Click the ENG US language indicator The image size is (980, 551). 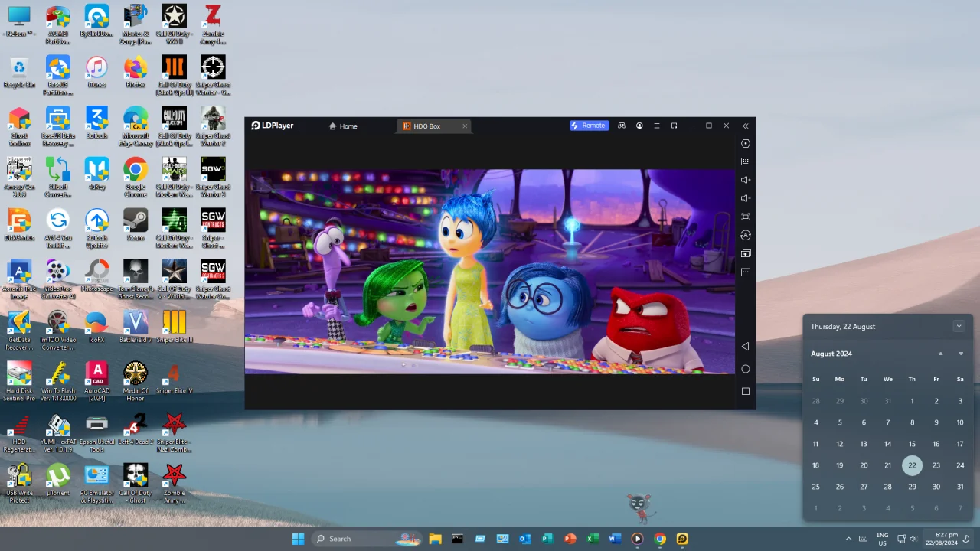pos(882,539)
